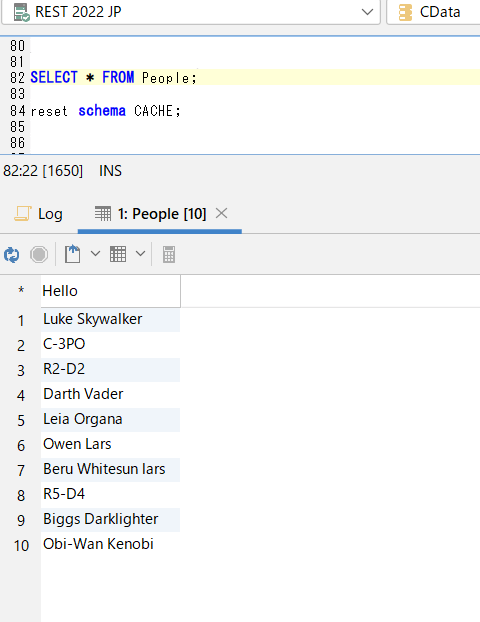Place cursor on line 84 reset schema CACHE

[x=106, y=111]
